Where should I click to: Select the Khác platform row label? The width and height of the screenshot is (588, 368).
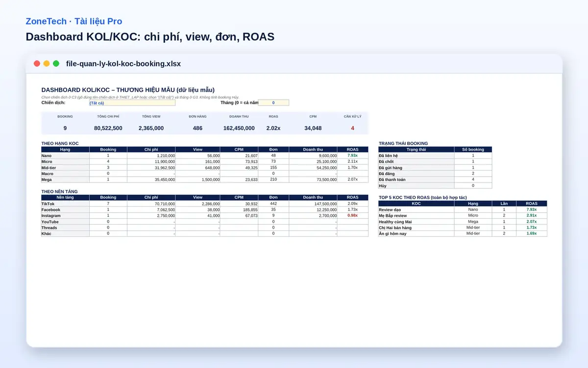pos(65,234)
